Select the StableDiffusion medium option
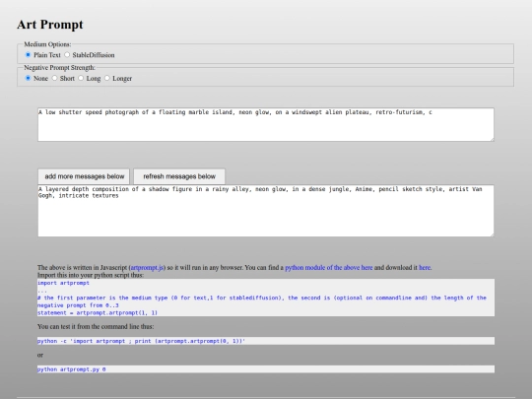This screenshot has width=532, height=399. pyautogui.click(x=67, y=54)
